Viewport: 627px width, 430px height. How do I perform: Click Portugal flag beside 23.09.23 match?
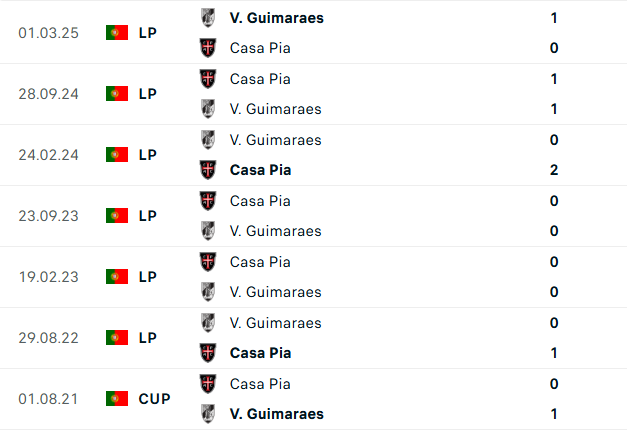point(117,215)
